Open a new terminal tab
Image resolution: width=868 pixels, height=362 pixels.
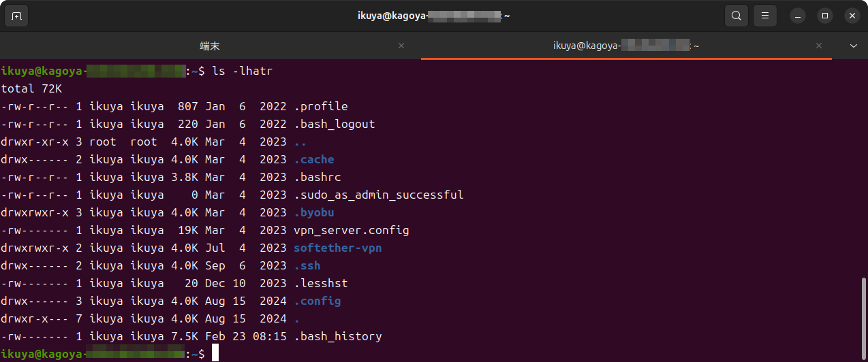pos(17,16)
